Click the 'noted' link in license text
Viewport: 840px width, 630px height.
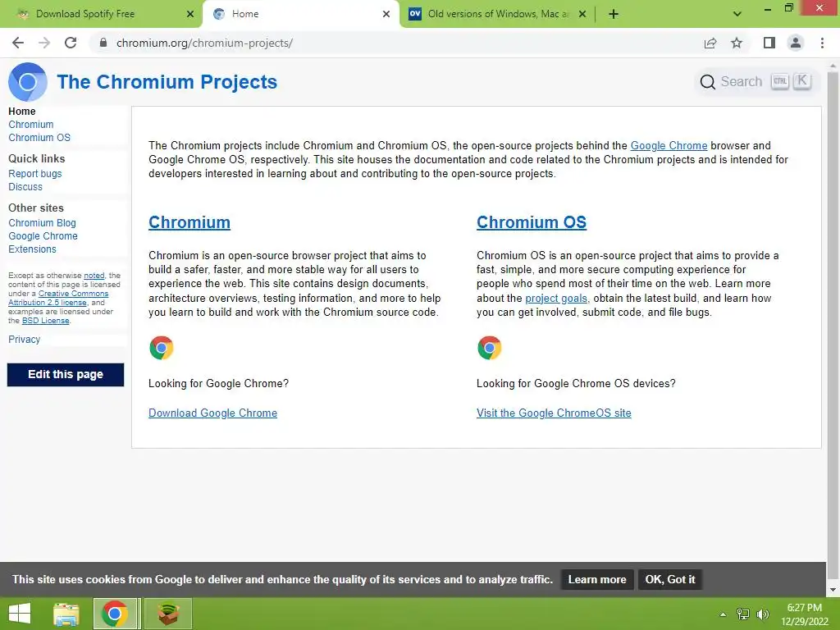tap(94, 276)
